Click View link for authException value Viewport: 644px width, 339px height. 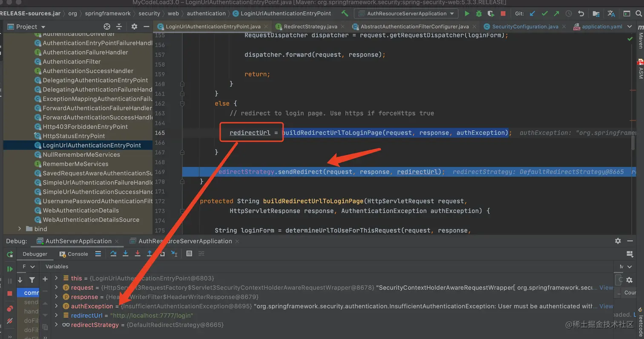point(606,306)
